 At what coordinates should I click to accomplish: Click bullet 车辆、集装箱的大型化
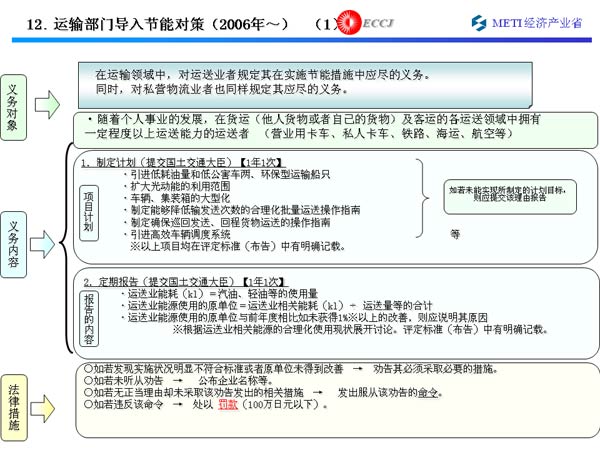coord(177,198)
